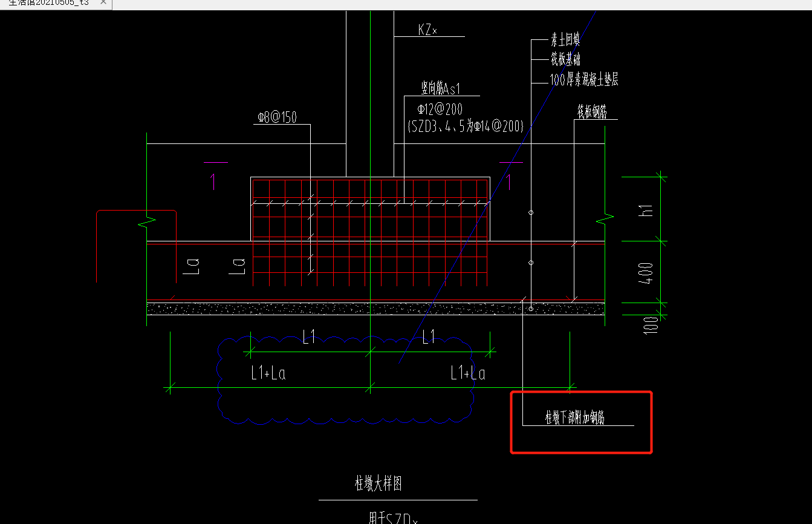Image resolution: width=812 pixels, height=524 pixels.
Task: Click the 竖向筋As1 label
Action: click(441, 89)
